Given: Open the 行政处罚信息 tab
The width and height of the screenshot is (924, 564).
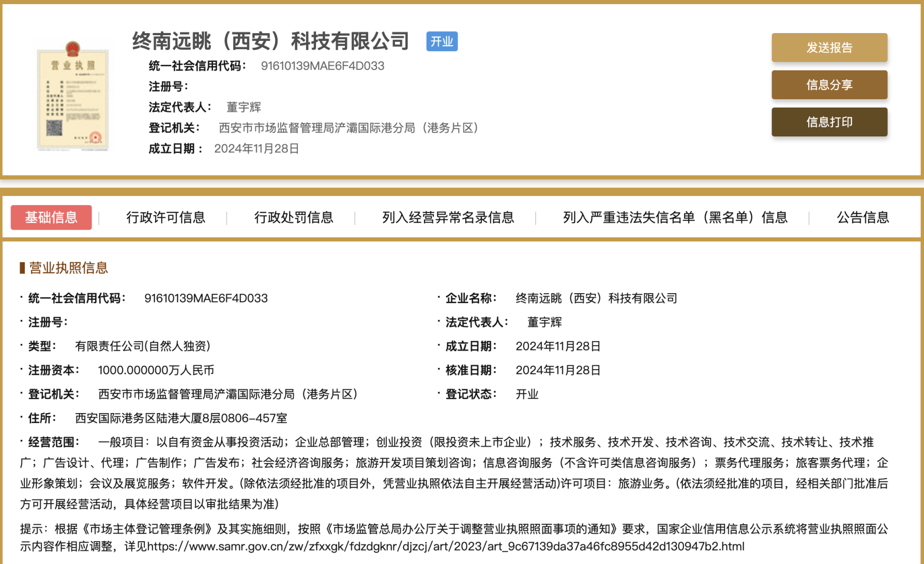Looking at the screenshot, I should pos(293,218).
